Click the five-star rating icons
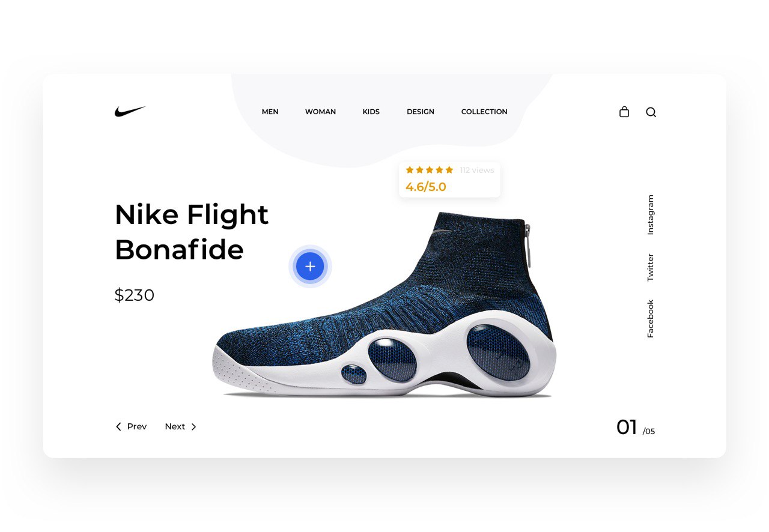This screenshot has width=769, height=532. pos(430,170)
